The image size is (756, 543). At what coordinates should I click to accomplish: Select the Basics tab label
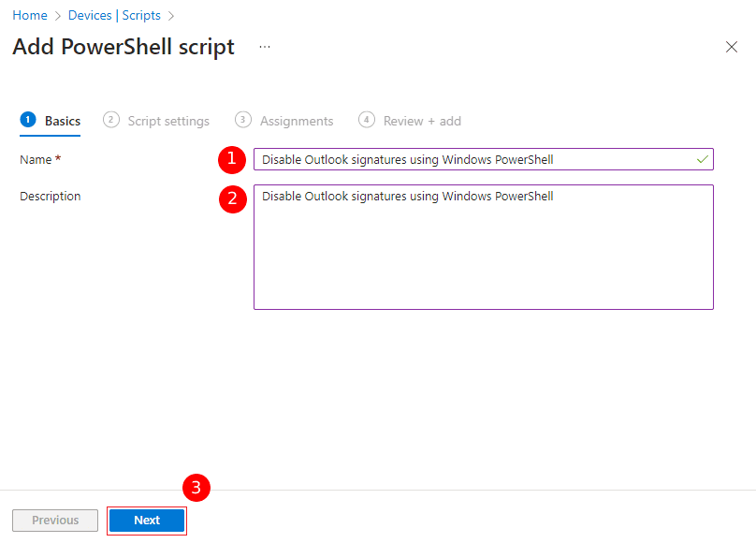point(63,121)
